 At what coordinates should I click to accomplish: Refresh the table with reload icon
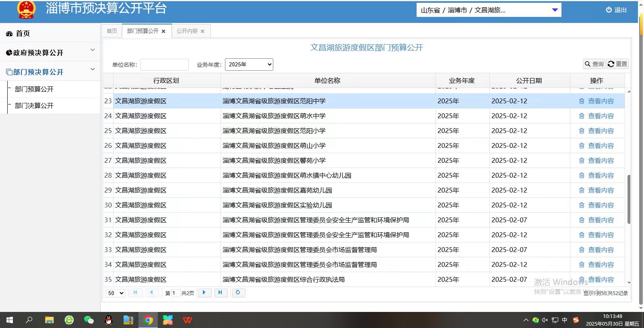click(238, 293)
